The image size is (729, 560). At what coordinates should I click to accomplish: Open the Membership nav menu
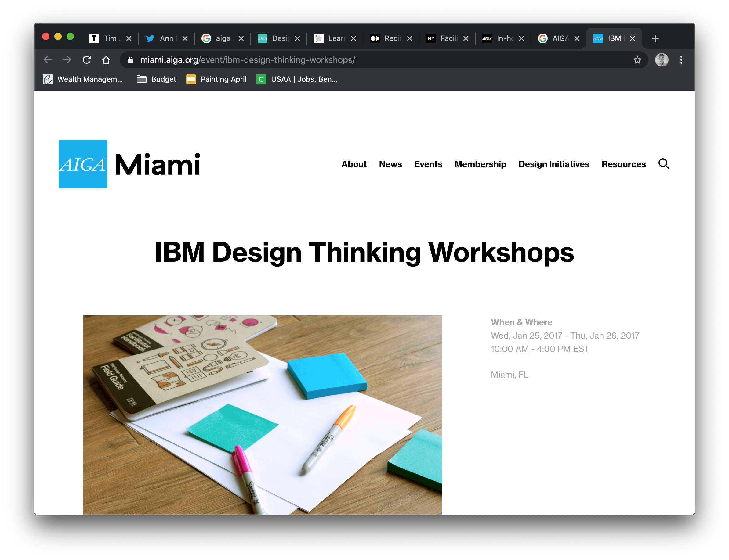tap(480, 164)
